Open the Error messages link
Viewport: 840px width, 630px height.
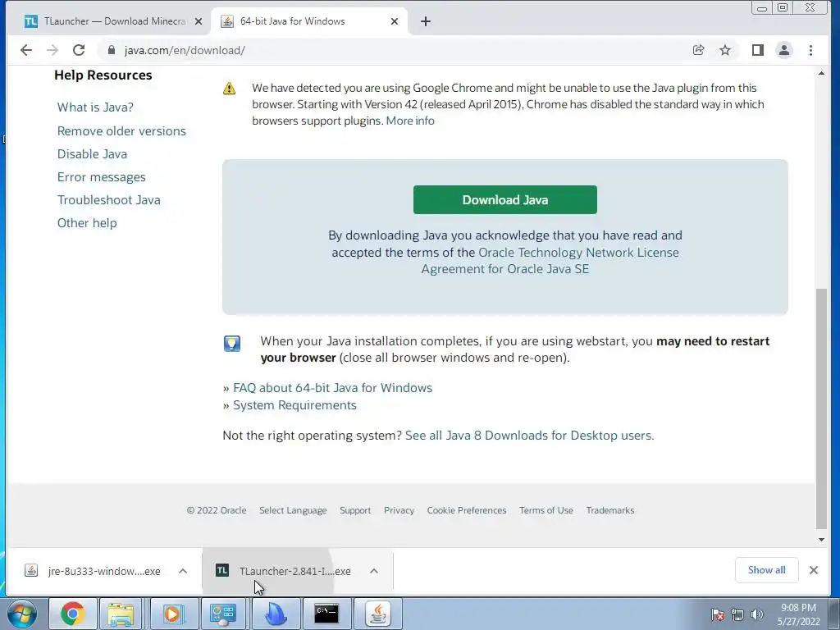pos(101,177)
